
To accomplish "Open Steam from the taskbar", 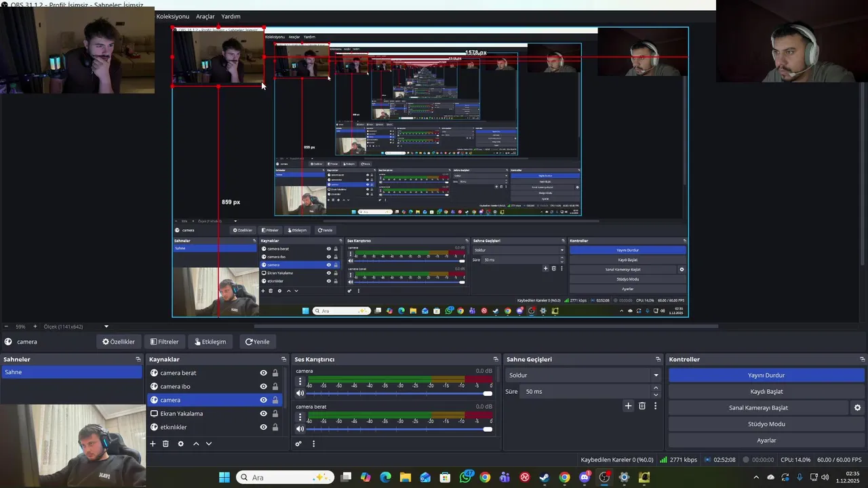I will tap(545, 477).
